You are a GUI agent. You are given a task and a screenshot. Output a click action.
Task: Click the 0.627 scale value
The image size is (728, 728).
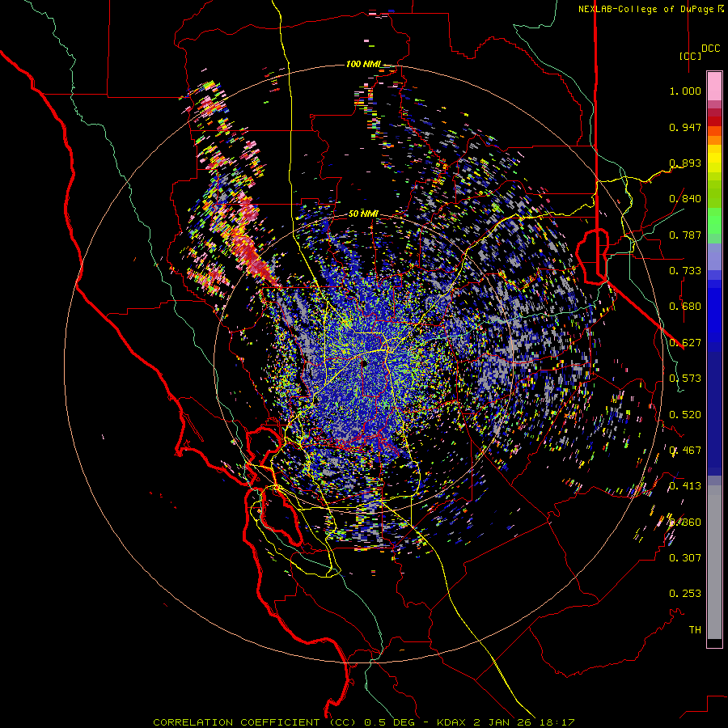coord(685,343)
